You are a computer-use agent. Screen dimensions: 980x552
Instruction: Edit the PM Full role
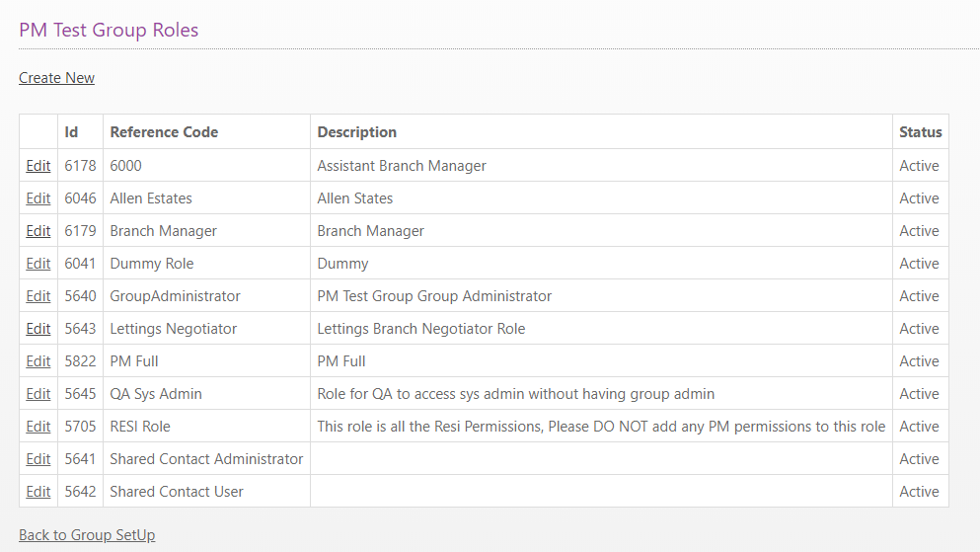[38, 361]
